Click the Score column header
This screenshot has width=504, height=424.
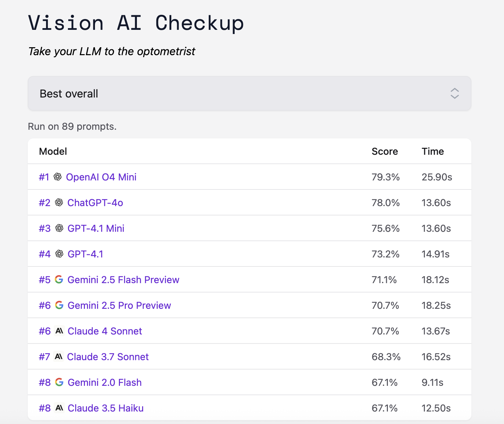pos(384,151)
